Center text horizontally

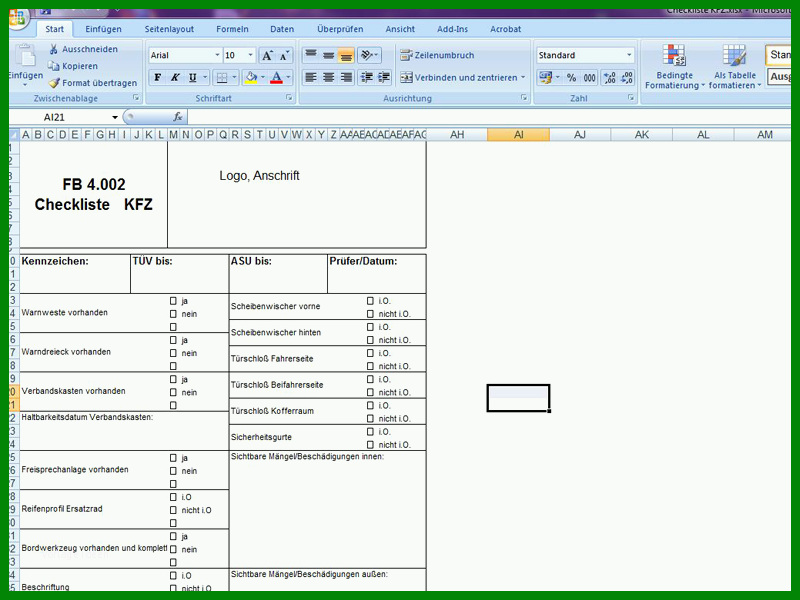point(329,78)
